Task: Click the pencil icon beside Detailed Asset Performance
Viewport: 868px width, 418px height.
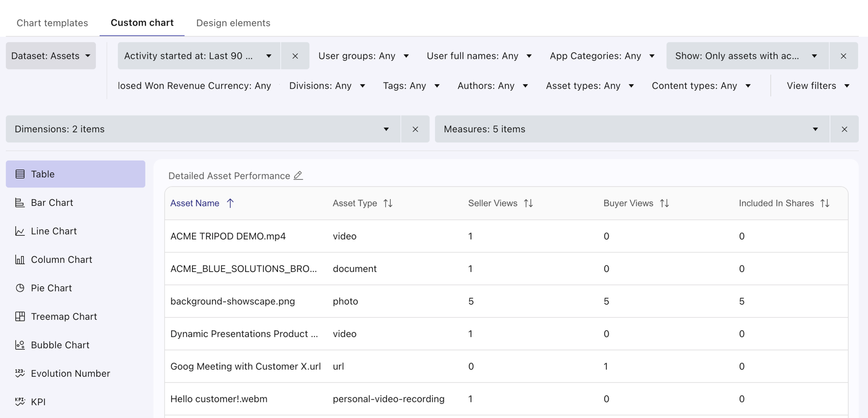Action: [x=298, y=175]
